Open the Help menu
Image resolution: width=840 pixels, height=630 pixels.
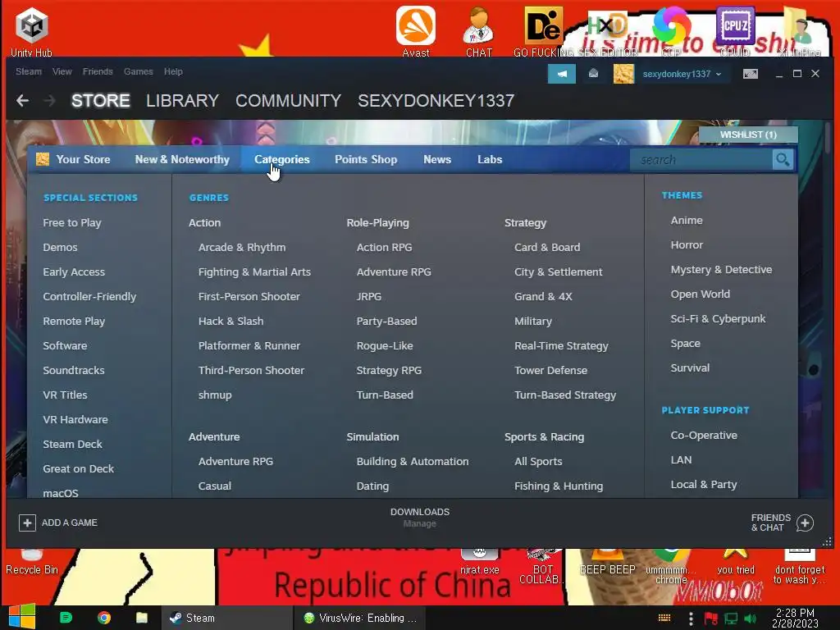173,71
